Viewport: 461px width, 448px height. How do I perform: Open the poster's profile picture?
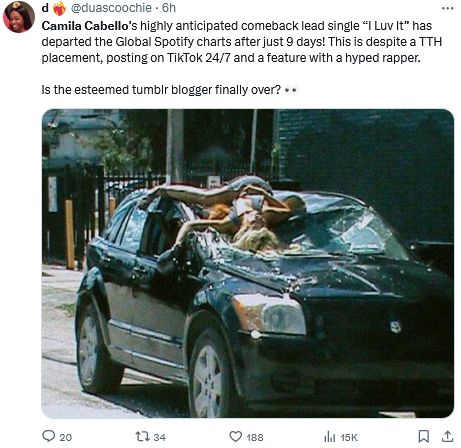coord(19,17)
